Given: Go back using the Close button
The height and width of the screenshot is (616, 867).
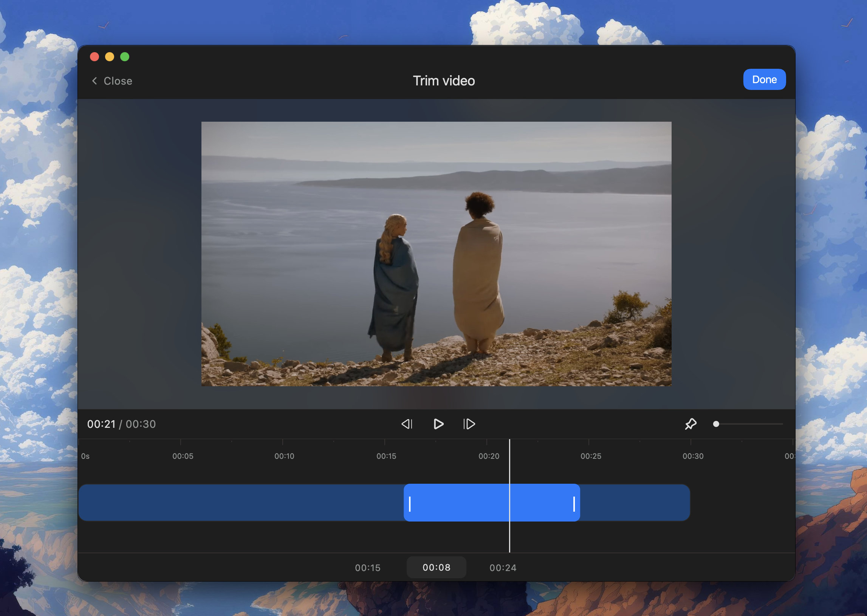Looking at the screenshot, I should (x=112, y=81).
